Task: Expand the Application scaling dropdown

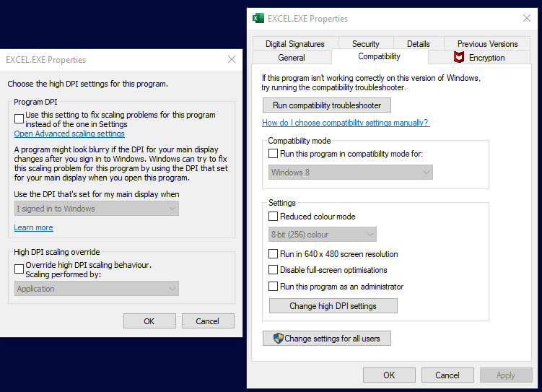Action: point(97,289)
